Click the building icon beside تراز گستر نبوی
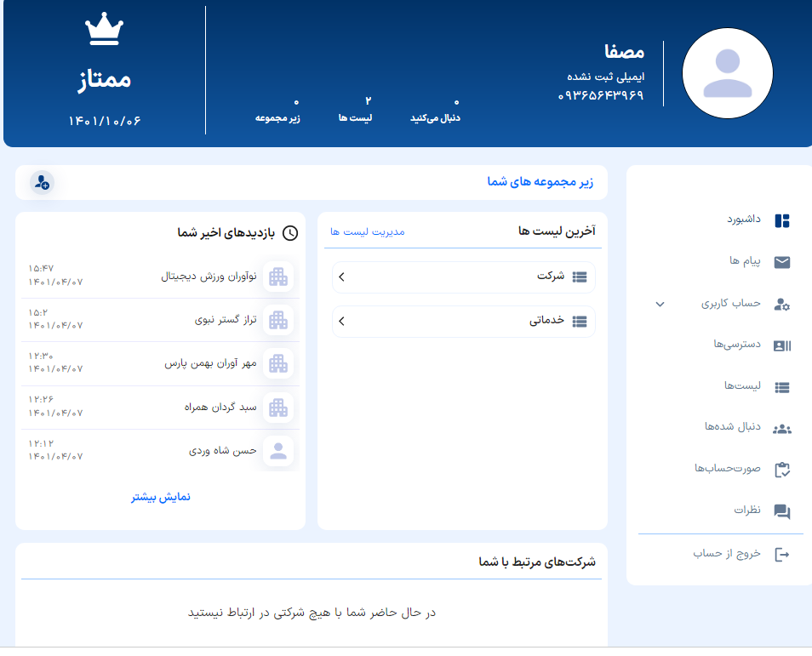Screen dimensions: 812x656 tap(277, 320)
